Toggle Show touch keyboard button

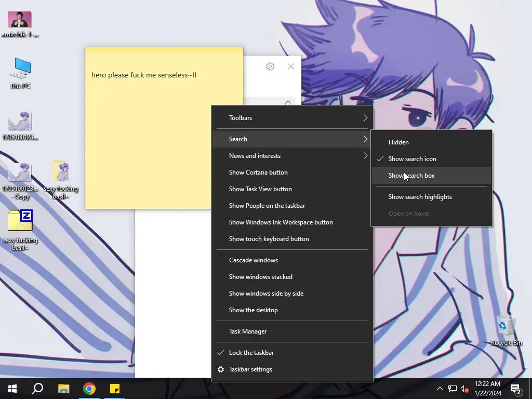click(x=292, y=239)
